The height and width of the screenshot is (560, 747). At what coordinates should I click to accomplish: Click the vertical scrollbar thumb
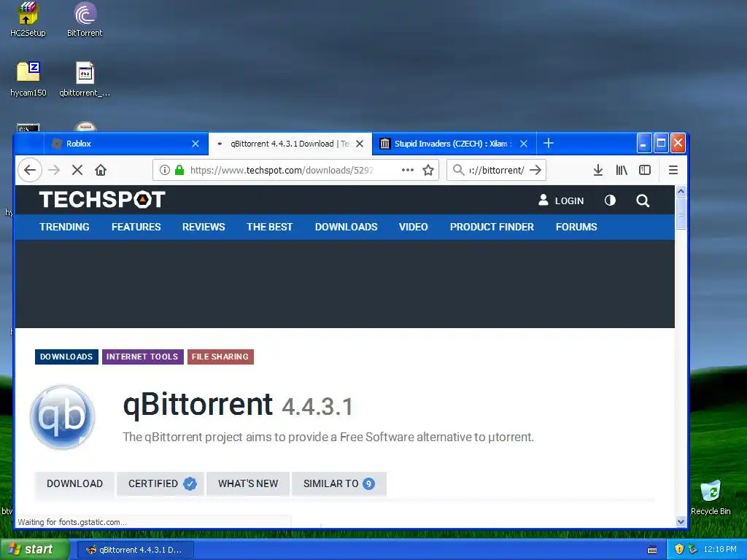(681, 214)
